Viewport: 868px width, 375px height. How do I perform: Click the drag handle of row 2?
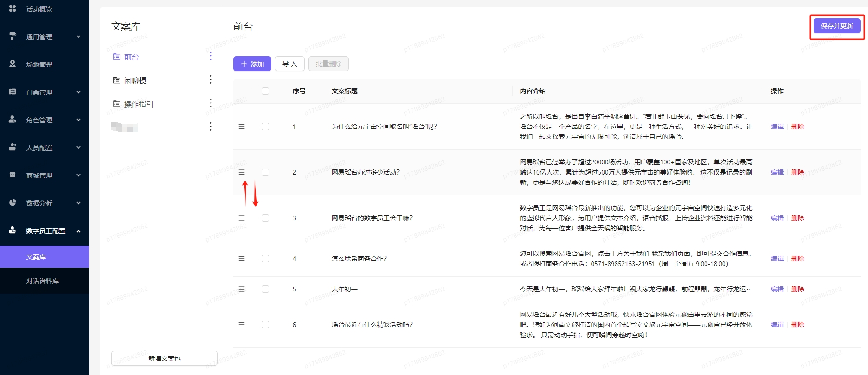pos(241,172)
